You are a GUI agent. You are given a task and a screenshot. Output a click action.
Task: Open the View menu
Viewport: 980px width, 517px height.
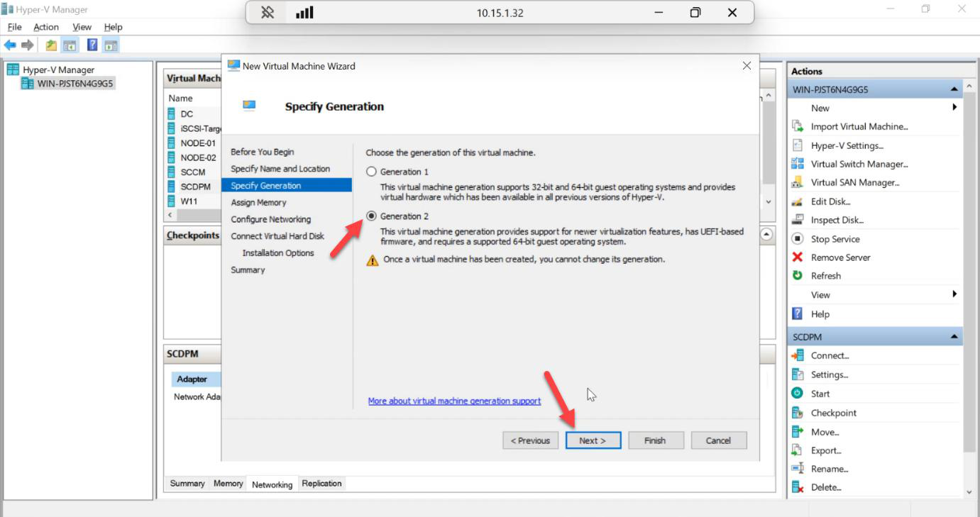(82, 27)
